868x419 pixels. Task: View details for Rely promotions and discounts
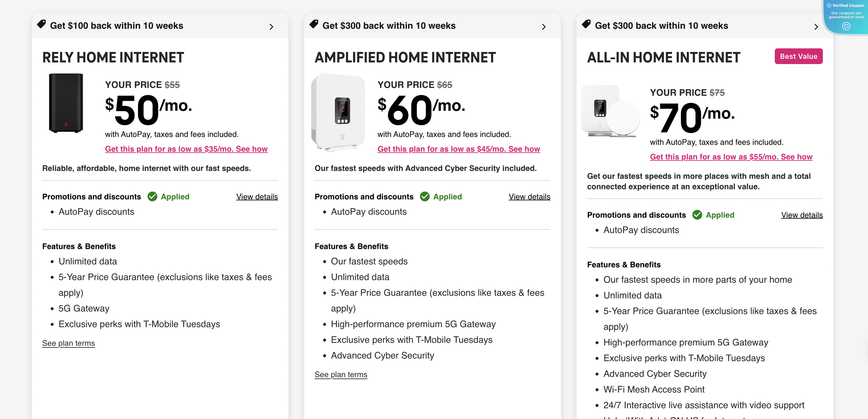point(257,197)
